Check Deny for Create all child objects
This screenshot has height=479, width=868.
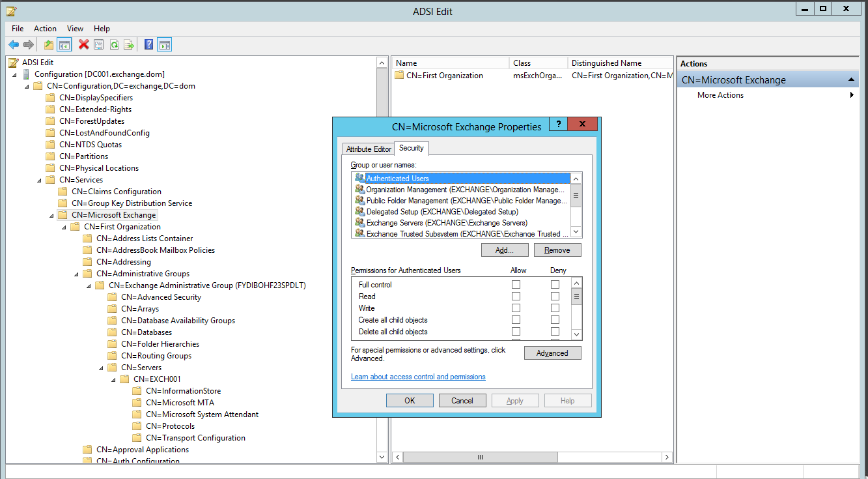pos(555,320)
